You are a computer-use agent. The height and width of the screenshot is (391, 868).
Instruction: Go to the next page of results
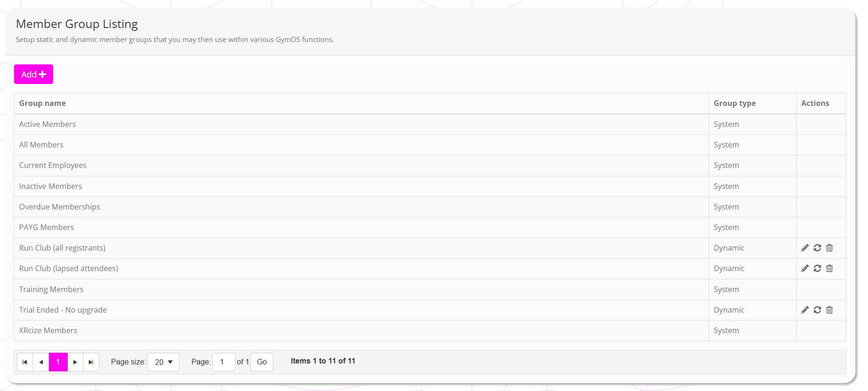75,362
